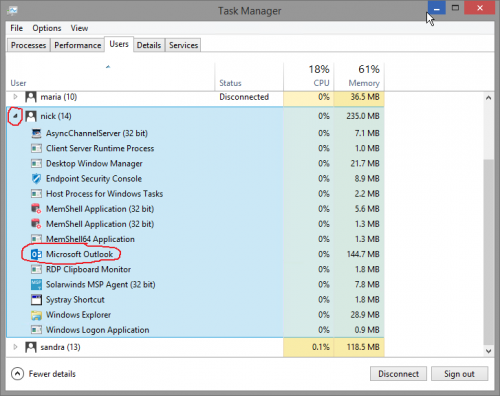The image size is (500, 396).
Task: Select Host Process for Windows Tasks text
Action: (104, 194)
